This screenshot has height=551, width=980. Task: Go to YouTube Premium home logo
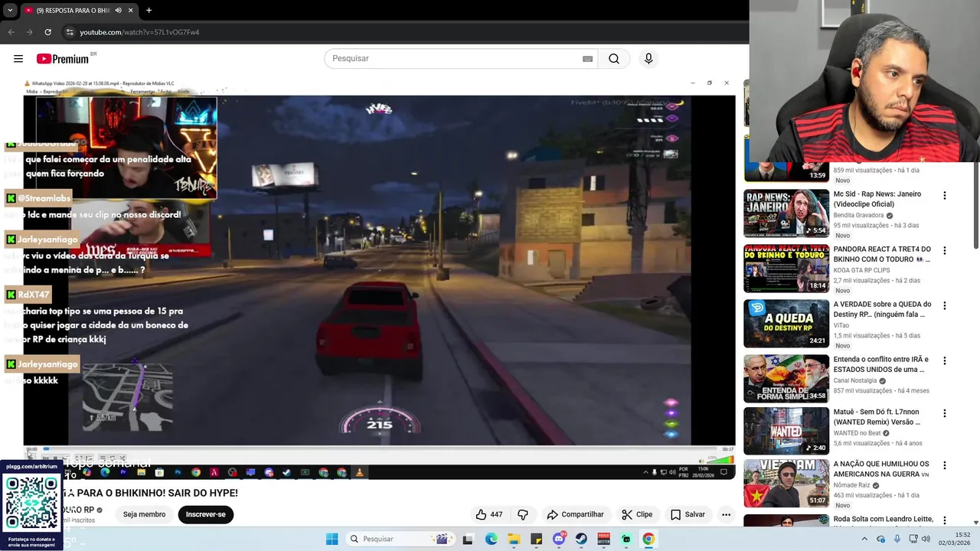(x=63, y=59)
